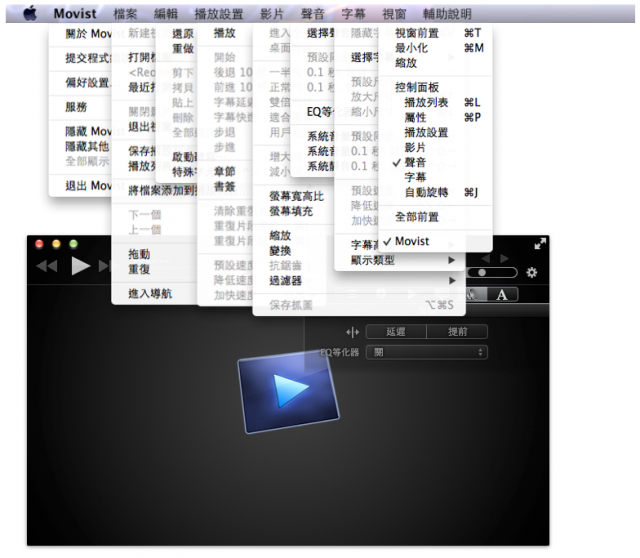Screen dimensions: 640x558
Task: Enter fullscreen via the diagonal arrows icon
Action: (x=540, y=244)
